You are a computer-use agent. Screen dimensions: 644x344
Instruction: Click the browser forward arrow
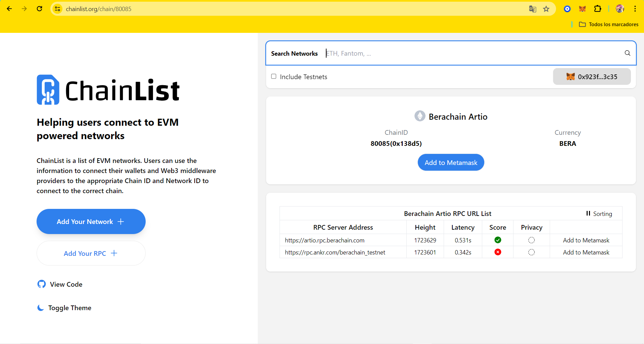tap(24, 9)
